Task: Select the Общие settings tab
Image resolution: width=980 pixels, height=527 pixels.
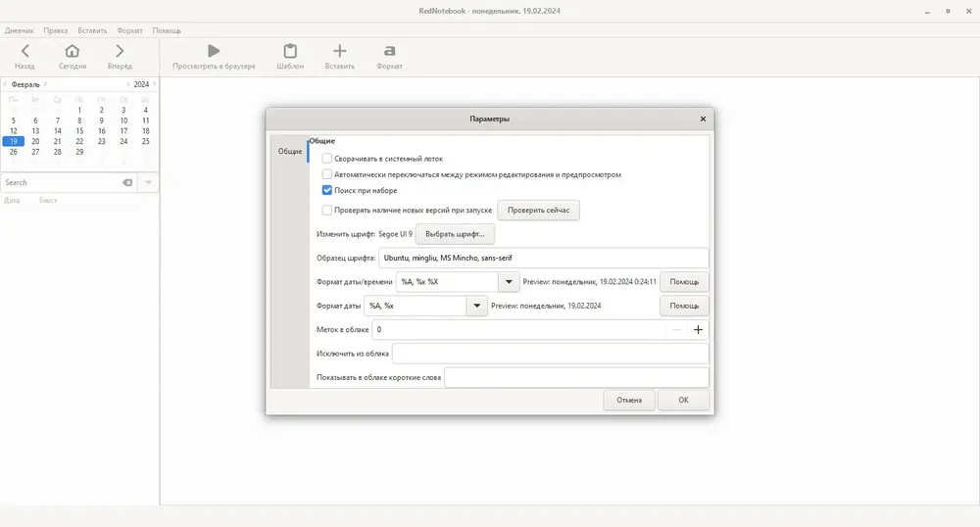Action: [x=290, y=151]
